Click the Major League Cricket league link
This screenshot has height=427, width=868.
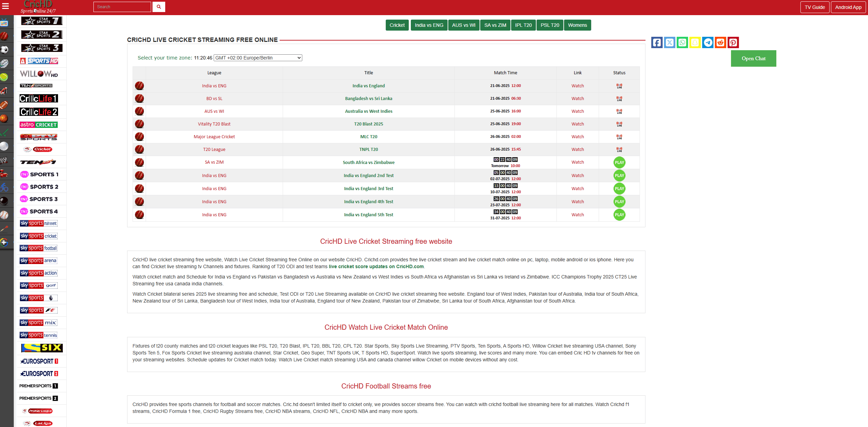click(x=214, y=137)
